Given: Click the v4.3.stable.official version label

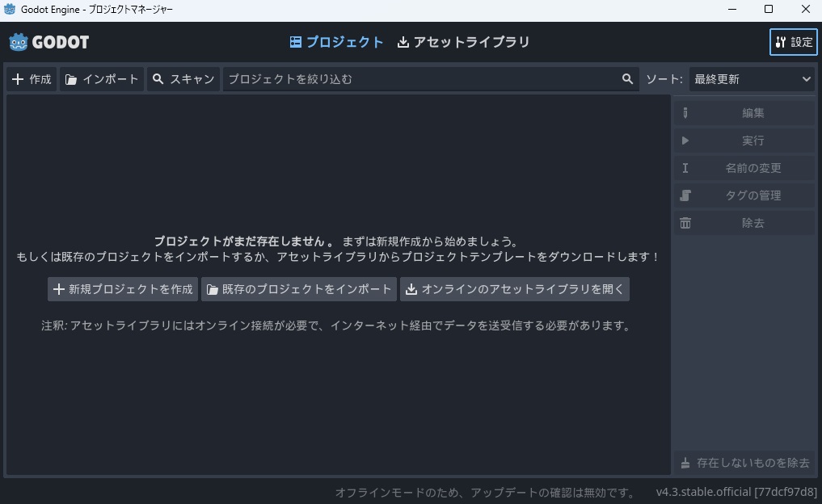Looking at the screenshot, I should [x=736, y=492].
